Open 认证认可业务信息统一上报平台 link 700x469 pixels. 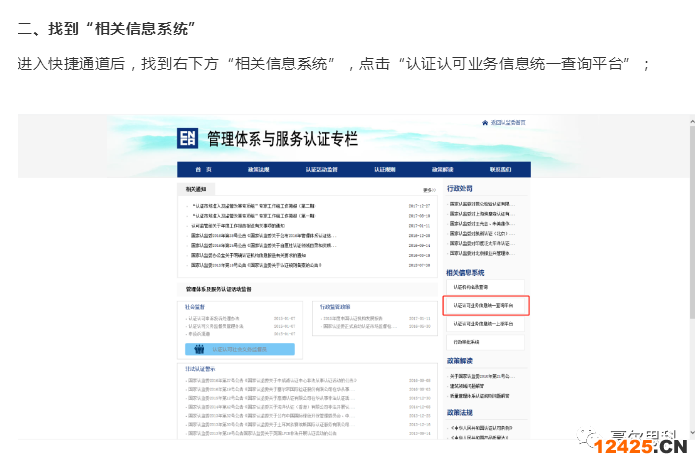tap(484, 324)
